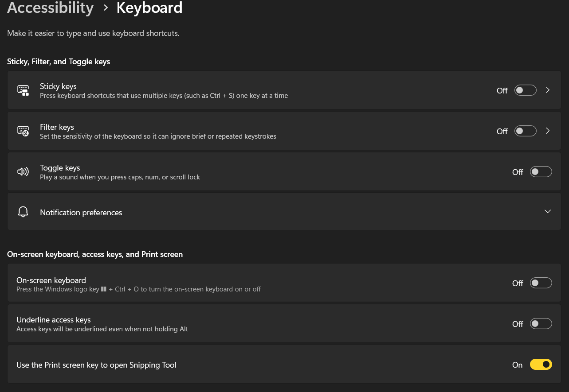Expand Notification preferences
The image size is (569, 392).
[547, 211]
